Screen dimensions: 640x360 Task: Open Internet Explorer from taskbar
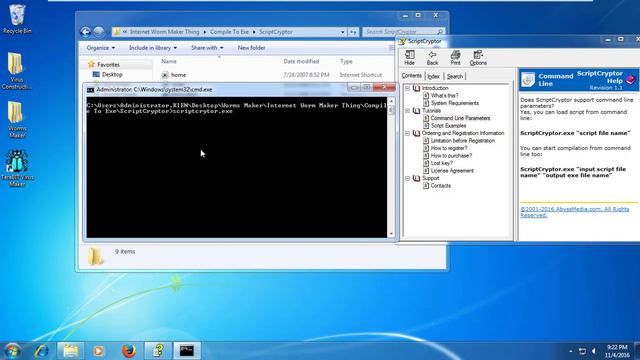pyautogui.click(x=42, y=351)
